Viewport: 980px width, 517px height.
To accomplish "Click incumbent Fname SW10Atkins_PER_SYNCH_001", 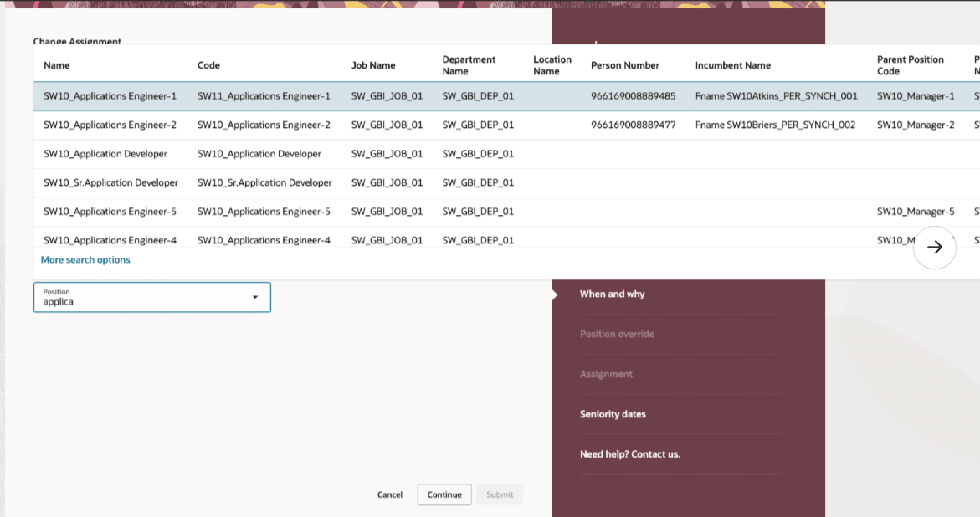I will (x=777, y=96).
